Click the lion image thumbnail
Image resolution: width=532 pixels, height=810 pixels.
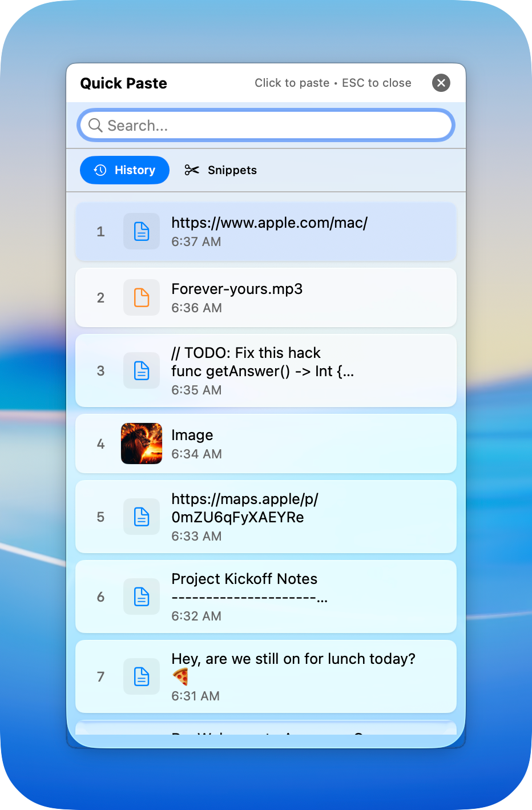[141, 444]
